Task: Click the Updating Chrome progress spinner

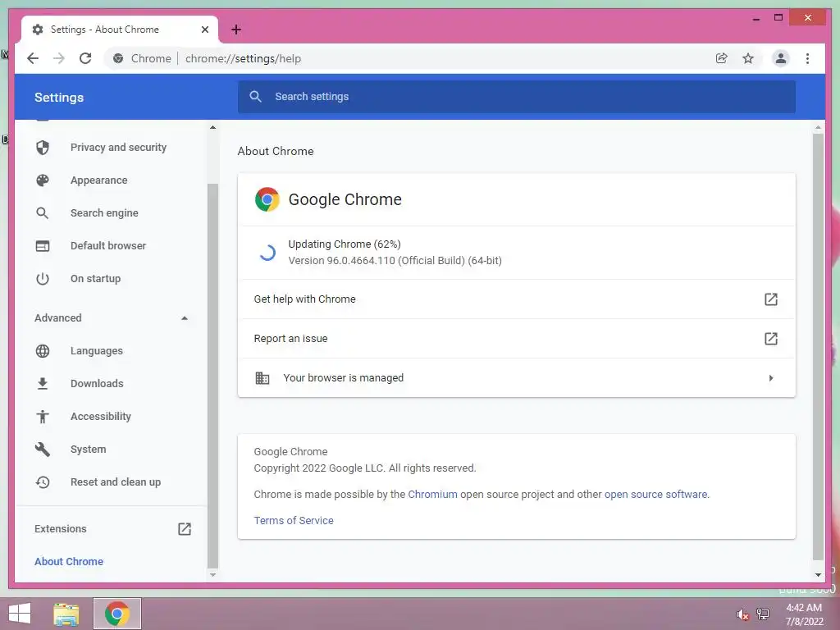Action: (x=267, y=253)
